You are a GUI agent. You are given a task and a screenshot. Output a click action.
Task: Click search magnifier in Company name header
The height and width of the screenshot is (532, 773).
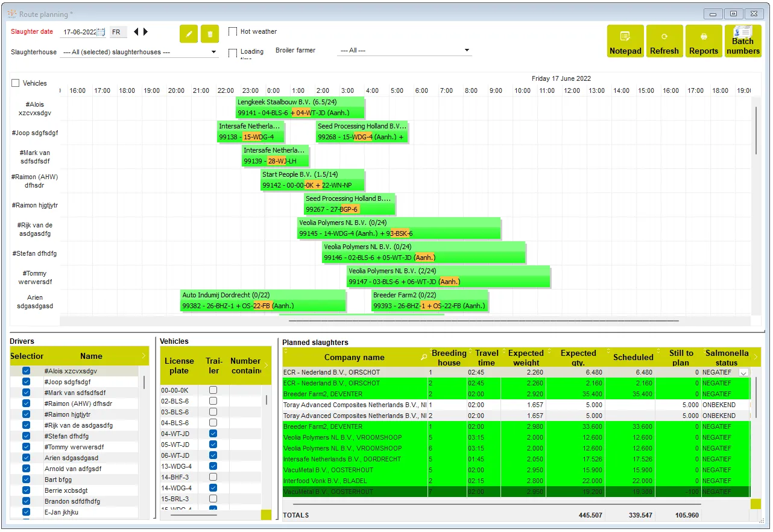(424, 358)
